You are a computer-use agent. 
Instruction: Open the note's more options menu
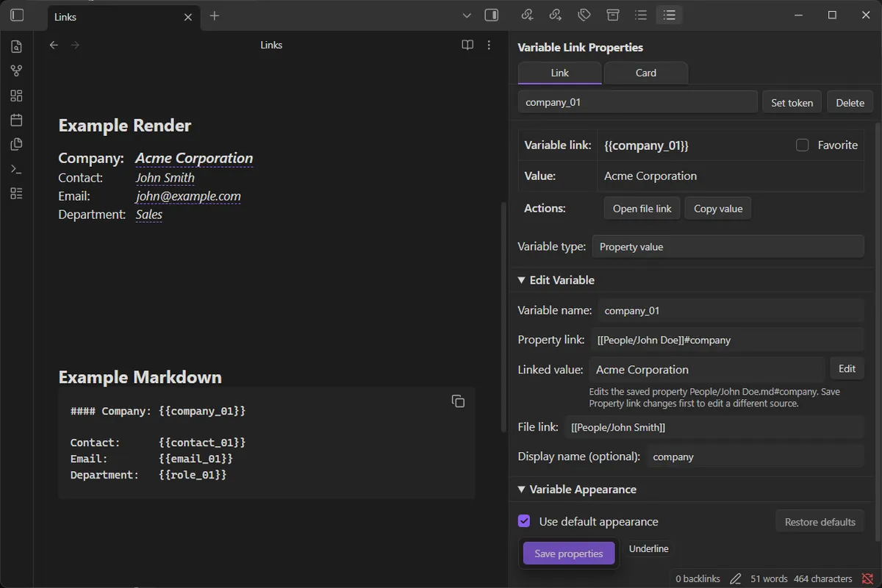489,45
